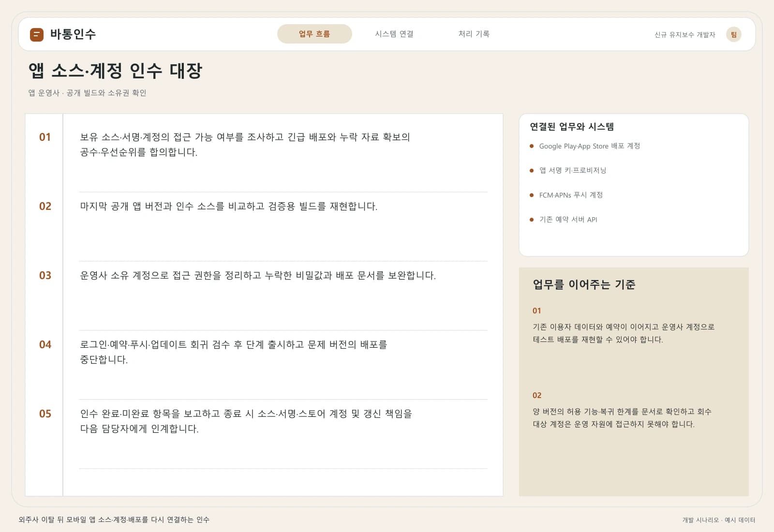Click the step text starting 인수 완료·미완료 항목을
Viewport: 774px width, 532px height.
click(246, 421)
